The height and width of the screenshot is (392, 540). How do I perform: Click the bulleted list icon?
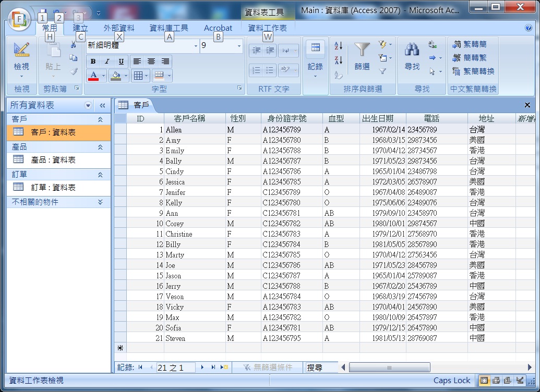click(270, 70)
